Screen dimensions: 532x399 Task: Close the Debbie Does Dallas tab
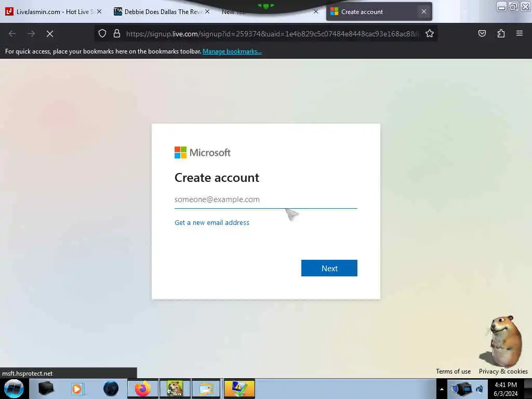(207, 11)
